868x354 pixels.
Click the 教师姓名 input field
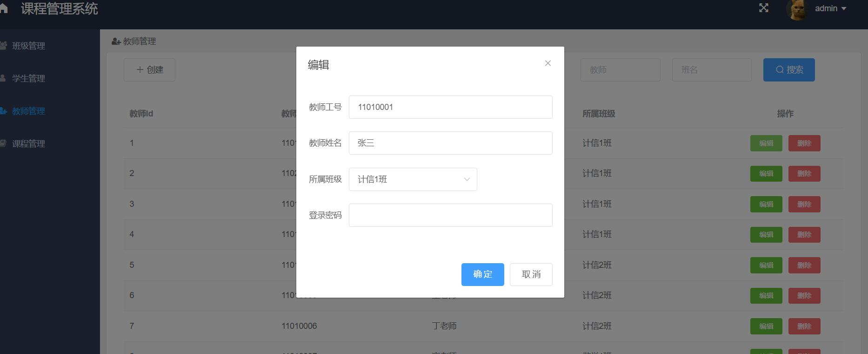[x=451, y=143]
